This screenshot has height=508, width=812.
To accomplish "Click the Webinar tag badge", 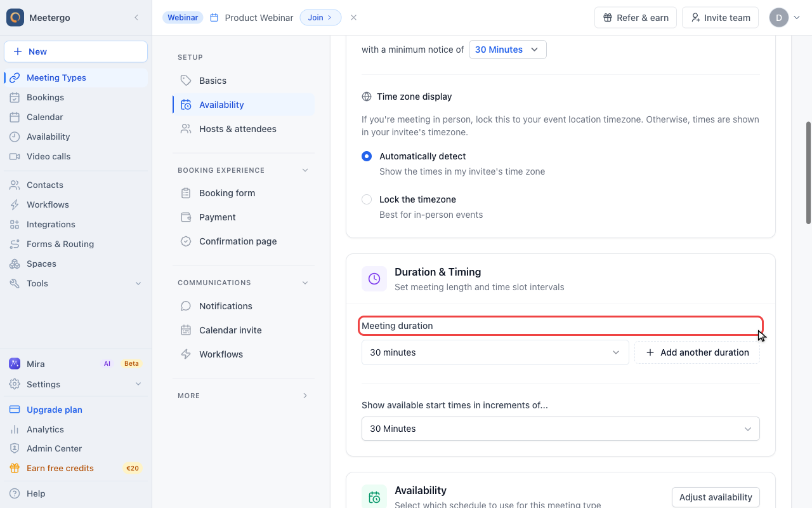I will click(183, 18).
